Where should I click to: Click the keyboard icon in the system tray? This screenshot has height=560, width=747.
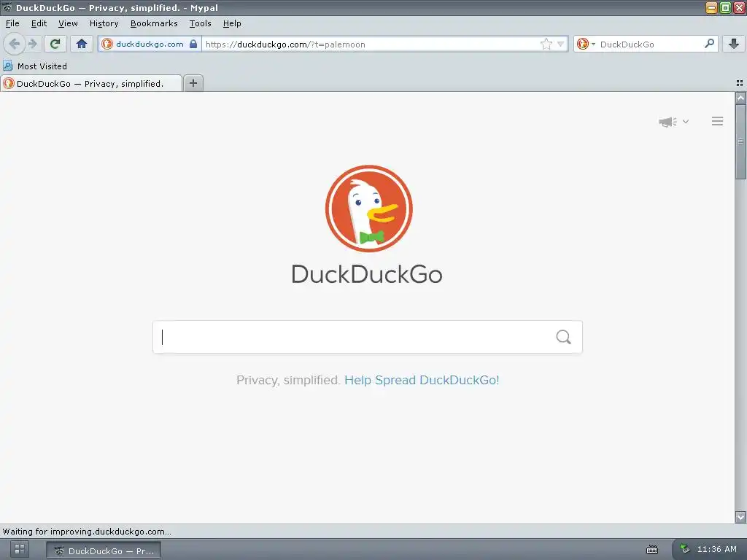point(652,550)
